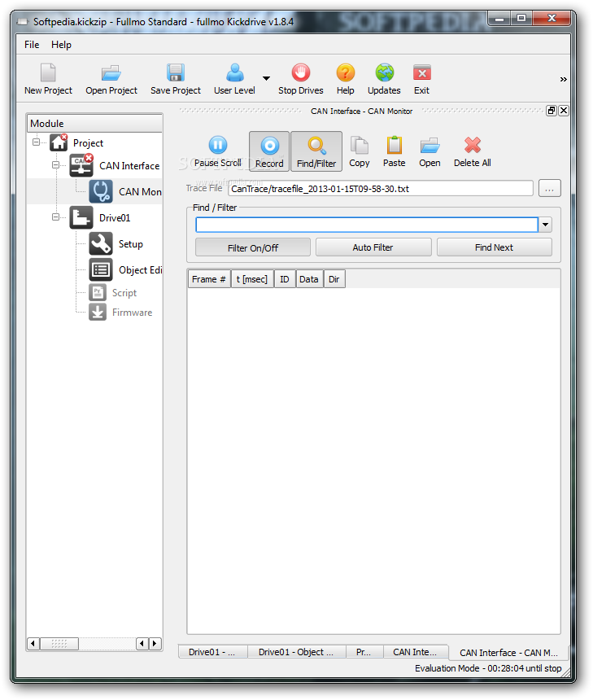This screenshot has height=700, width=593.
Task: Close the CAN Monitor dock panel
Action: [564, 111]
